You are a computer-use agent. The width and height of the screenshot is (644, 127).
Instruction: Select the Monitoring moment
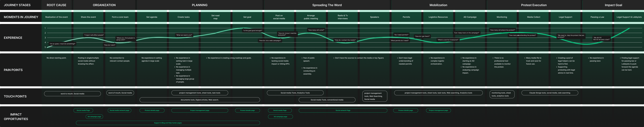coord(502,17)
